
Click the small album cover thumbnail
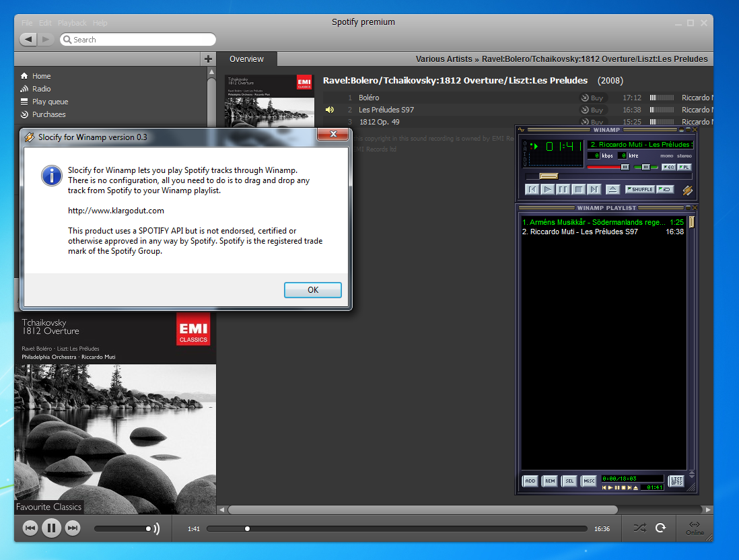[270, 101]
